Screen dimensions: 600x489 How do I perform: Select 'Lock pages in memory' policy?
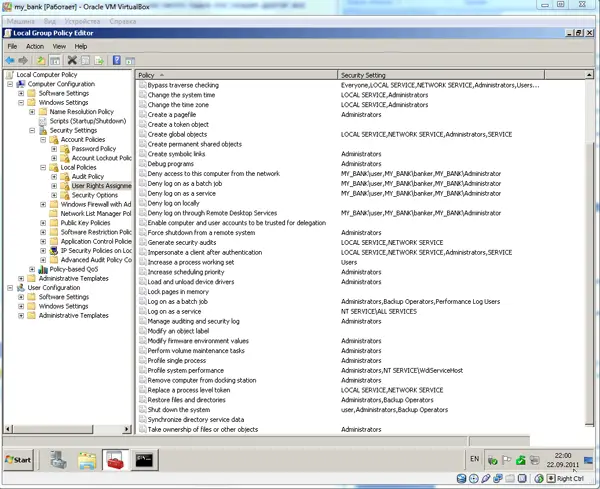pos(178,292)
